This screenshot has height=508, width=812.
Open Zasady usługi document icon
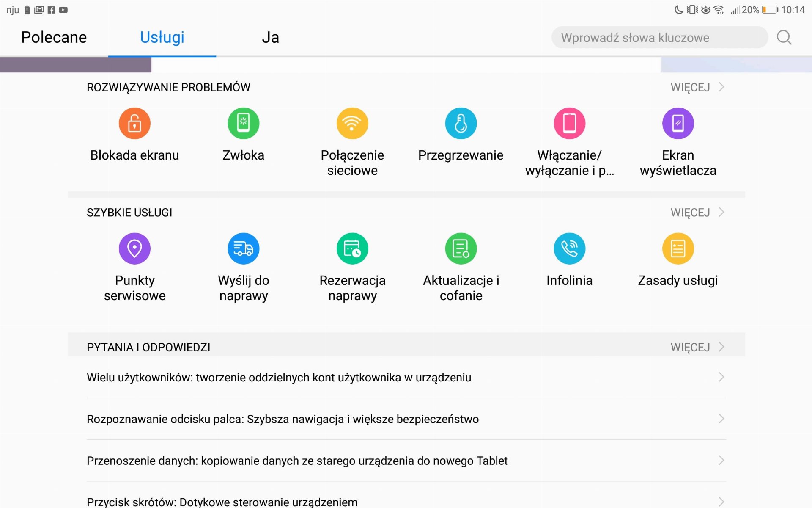coord(678,248)
